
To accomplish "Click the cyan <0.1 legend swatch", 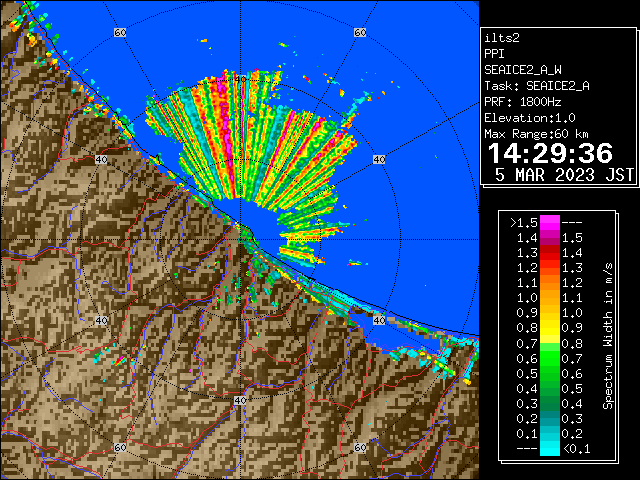I will (550, 448).
